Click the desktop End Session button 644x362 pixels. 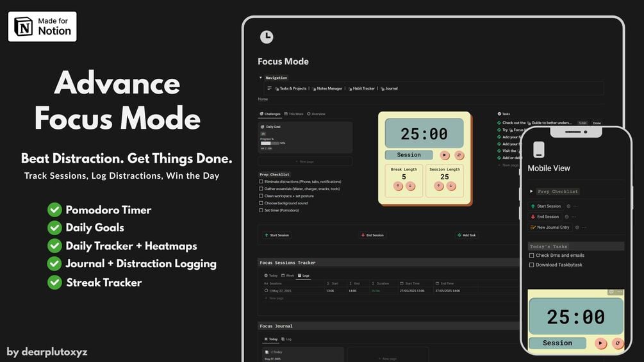pyautogui.click(x=372, y=235)
